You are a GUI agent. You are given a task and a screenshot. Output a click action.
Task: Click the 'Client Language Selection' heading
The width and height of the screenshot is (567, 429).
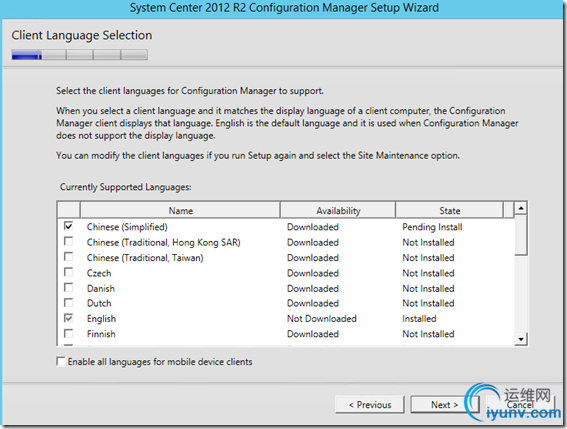coord(82,35)
